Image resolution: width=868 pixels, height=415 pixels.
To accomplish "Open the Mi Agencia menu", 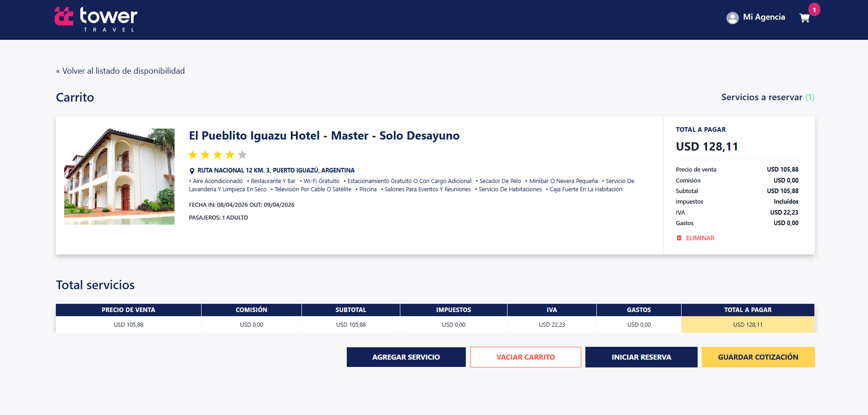I will point(764,17).
